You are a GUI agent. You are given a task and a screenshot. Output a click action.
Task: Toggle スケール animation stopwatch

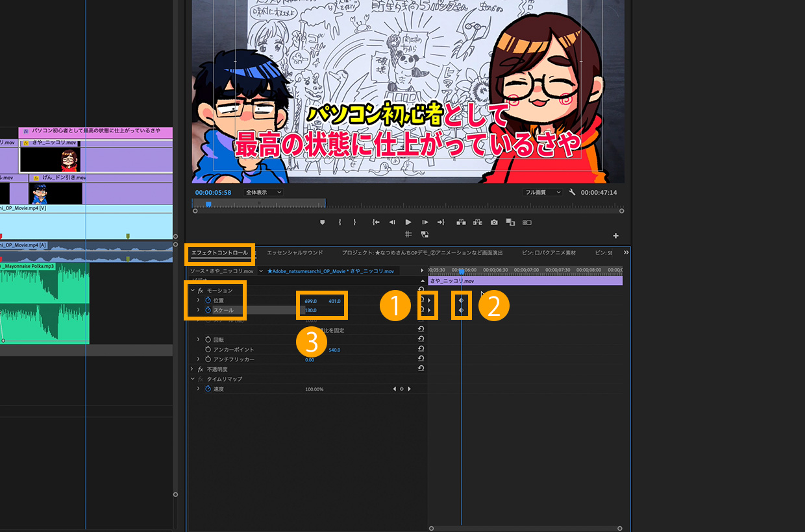click(208, 310)
